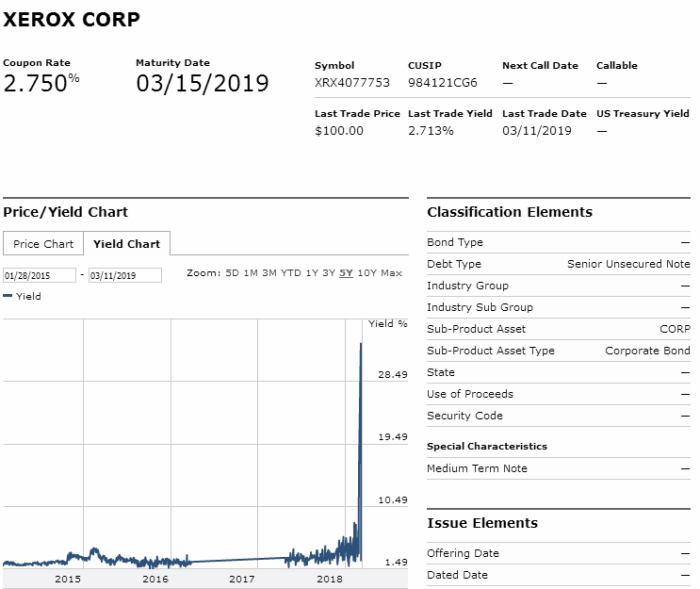Select the Yield Chart tab
This screenshot has height=589, width=700.
(x=127, y=244)
